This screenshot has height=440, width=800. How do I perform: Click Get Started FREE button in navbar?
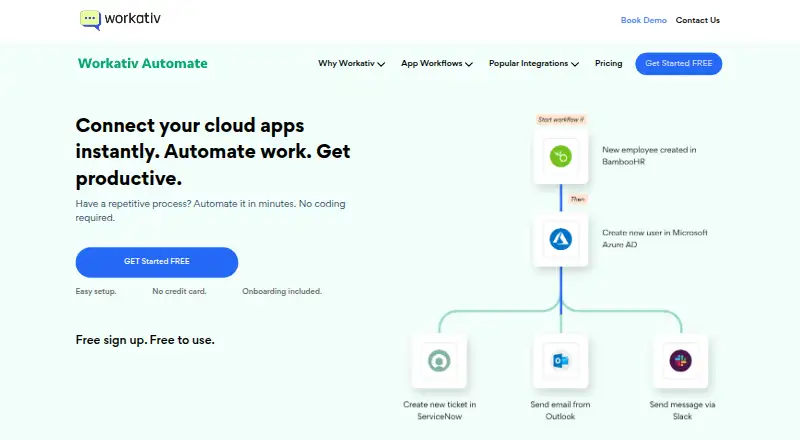(x=679, y=63)
